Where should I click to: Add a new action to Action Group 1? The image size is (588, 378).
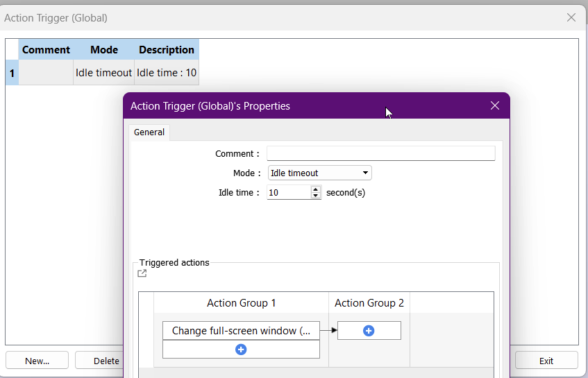(x=241, y=350)
